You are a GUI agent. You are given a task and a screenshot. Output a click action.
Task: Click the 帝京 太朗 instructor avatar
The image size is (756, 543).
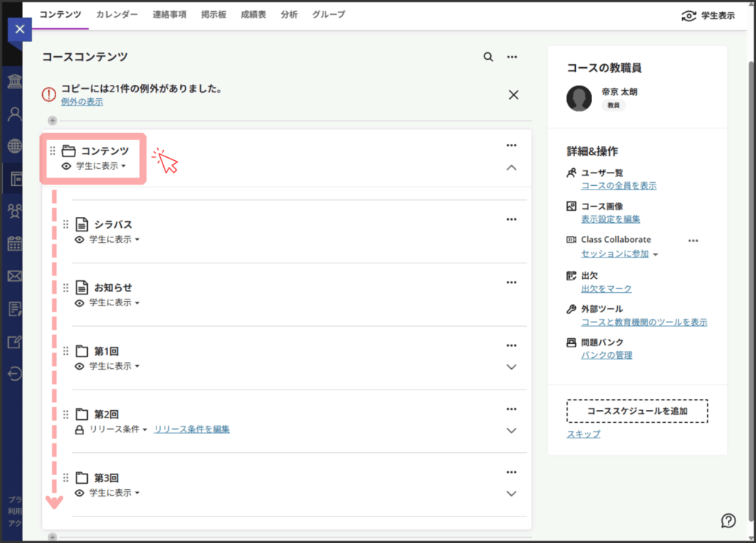point(579,98)
